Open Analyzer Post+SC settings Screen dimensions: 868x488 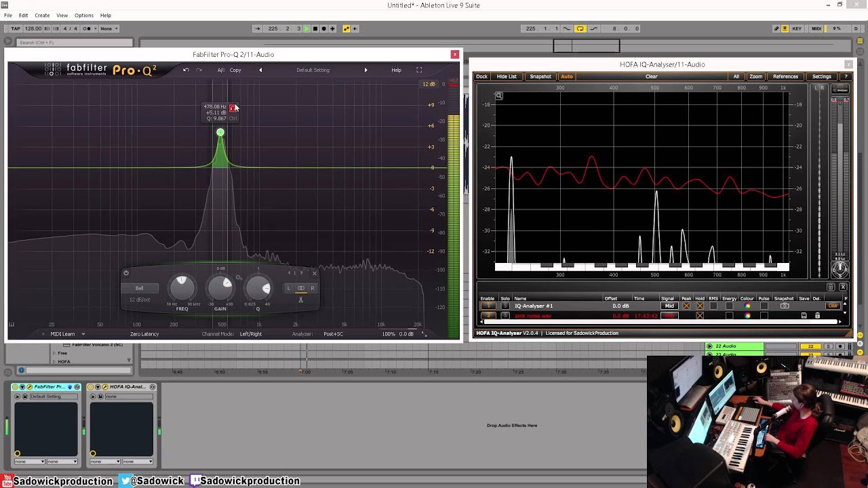[x=333, y=334]
